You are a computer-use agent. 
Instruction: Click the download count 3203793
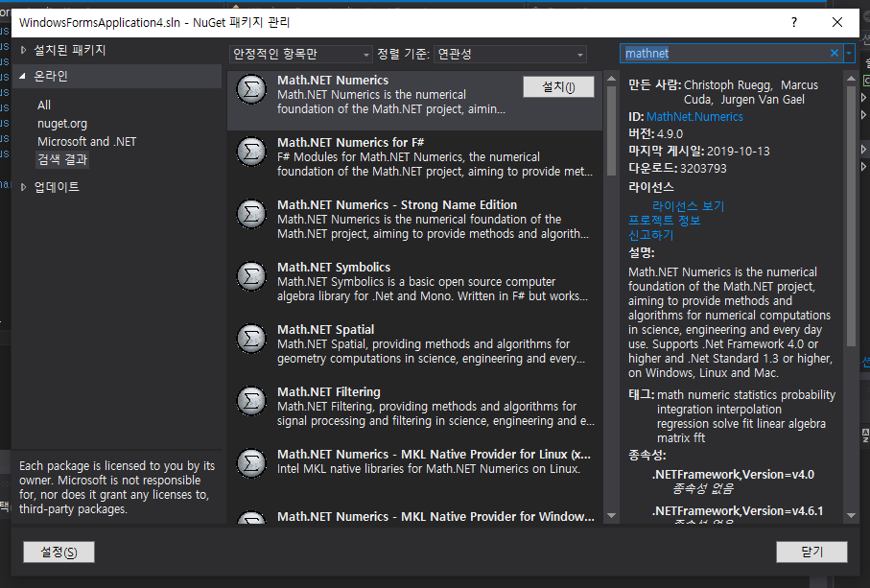tap(703, 168)
